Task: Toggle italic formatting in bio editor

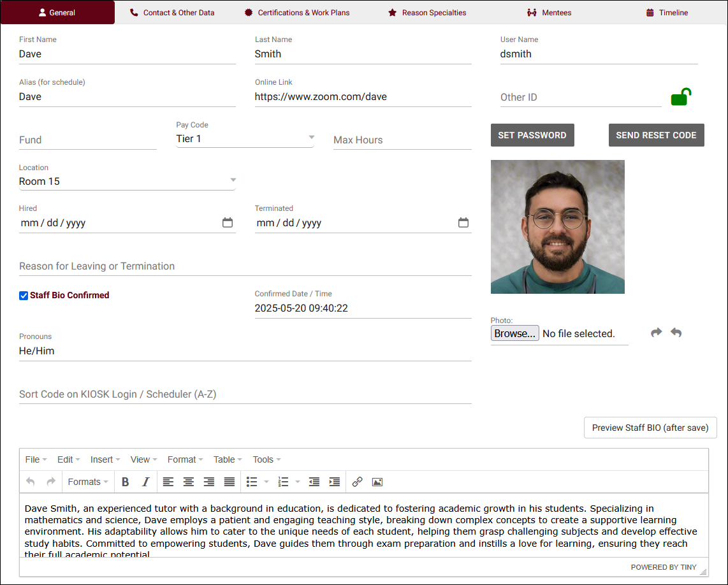Action: click(146, 482)
